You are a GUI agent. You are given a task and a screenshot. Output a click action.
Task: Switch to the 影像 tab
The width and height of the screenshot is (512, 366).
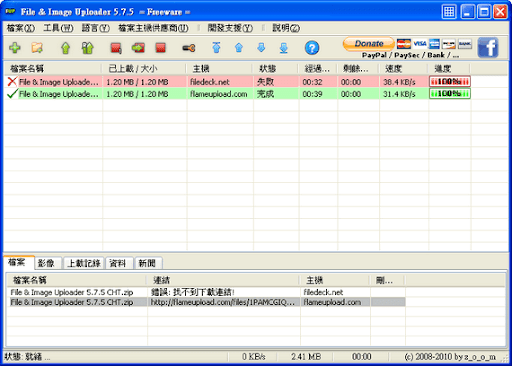48,263
